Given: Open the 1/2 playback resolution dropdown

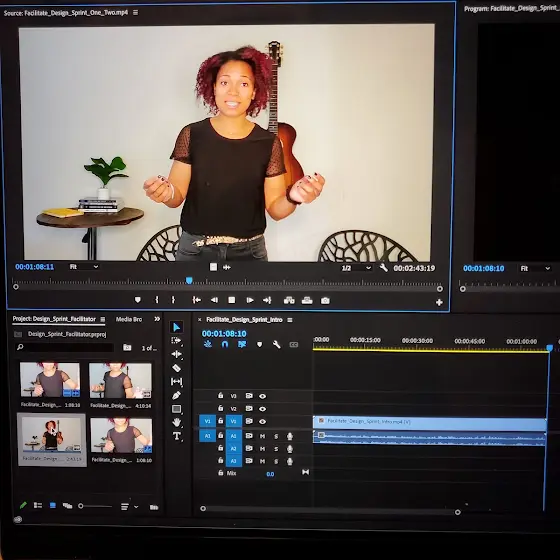Looking at the screenshot, I should (356, 268).
